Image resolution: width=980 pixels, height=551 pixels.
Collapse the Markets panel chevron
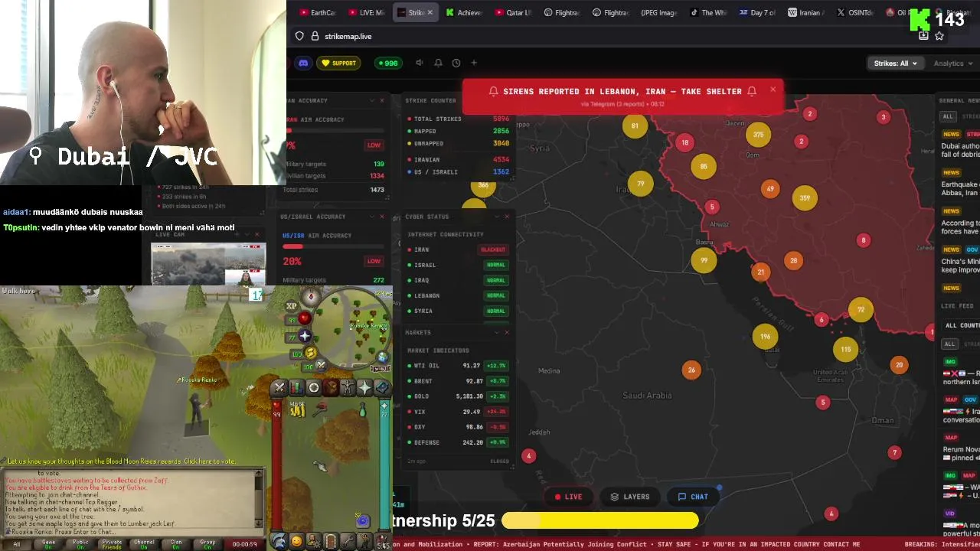coord(495,332)
